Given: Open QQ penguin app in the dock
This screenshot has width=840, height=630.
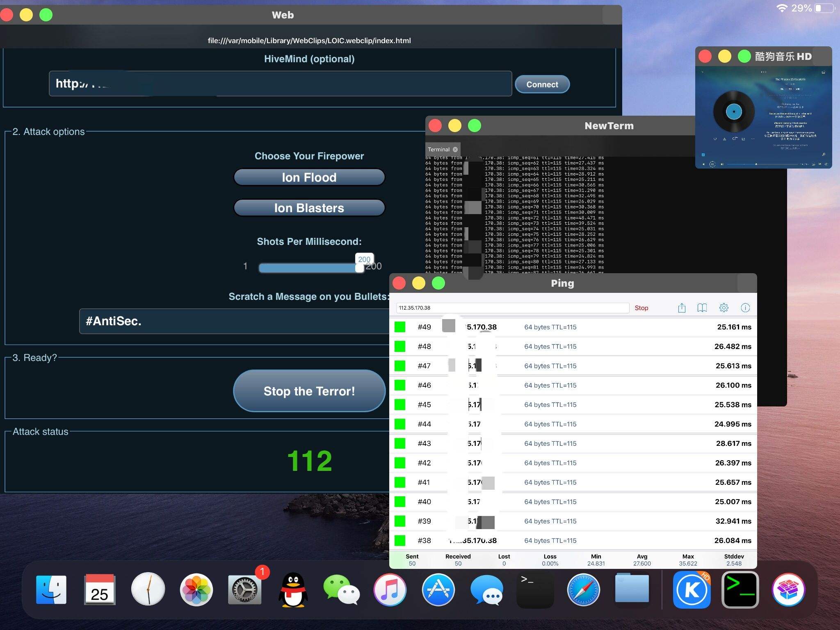Looking at the screenshot, I should [x=293, y=590].
